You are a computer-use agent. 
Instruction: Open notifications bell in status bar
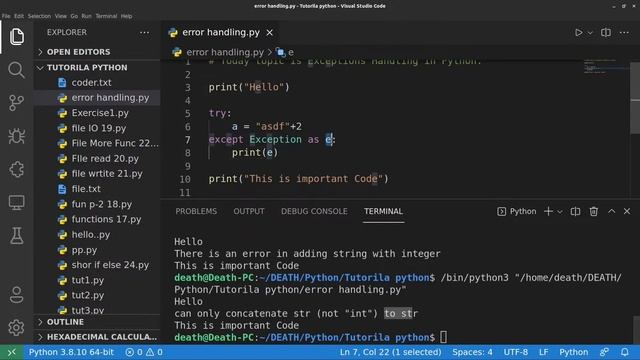click(x=624, y=352)
